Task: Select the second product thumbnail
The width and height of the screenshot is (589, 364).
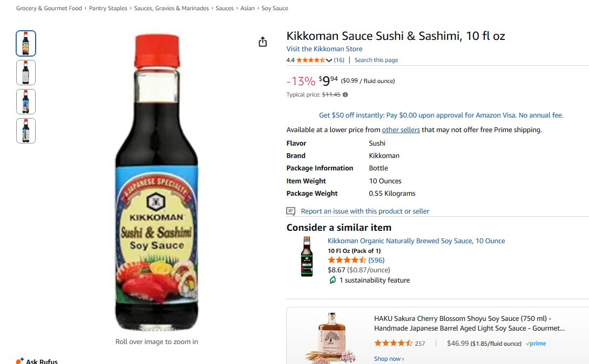Action: [x=26, y=72]
